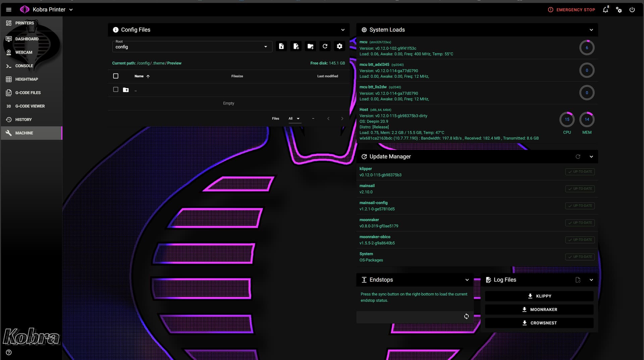Click moonraker-obico UP-TO-DATE button
644x360 pixels.
click(580, 240)
